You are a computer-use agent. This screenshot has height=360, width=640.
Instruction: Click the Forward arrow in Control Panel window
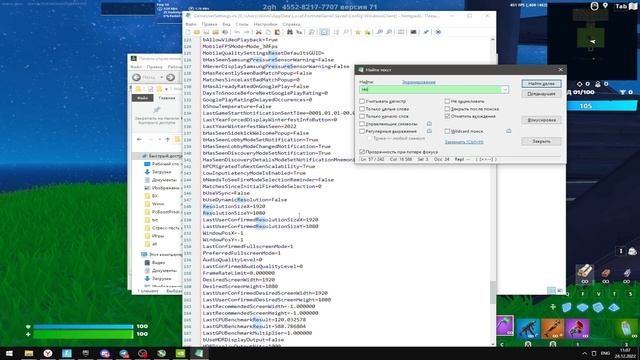(x=171, y=77)
